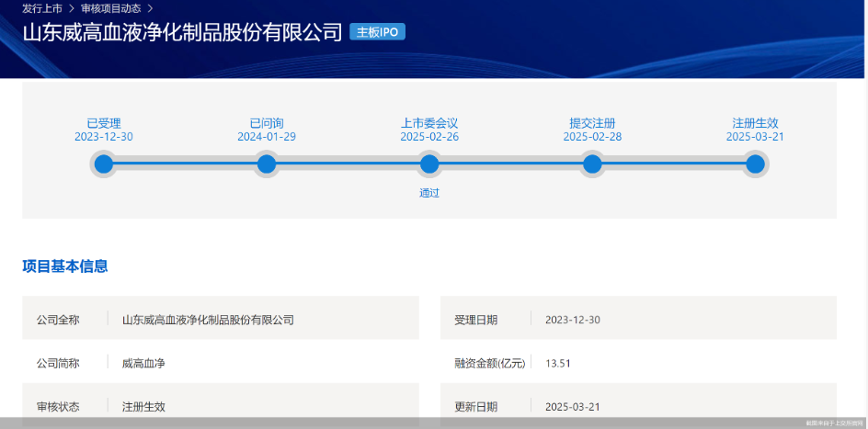868x429 pixels.
Task: Click the 已问询 stage label
Action: [267, 123]
